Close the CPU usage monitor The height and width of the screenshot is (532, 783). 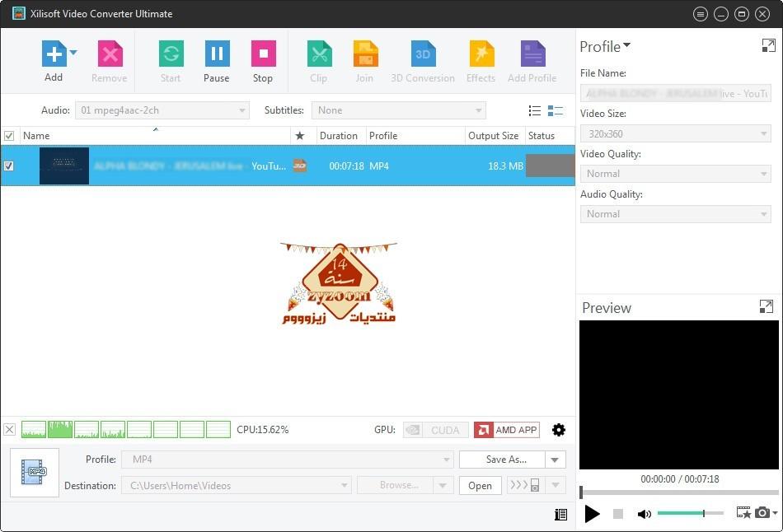coord(10,429)
